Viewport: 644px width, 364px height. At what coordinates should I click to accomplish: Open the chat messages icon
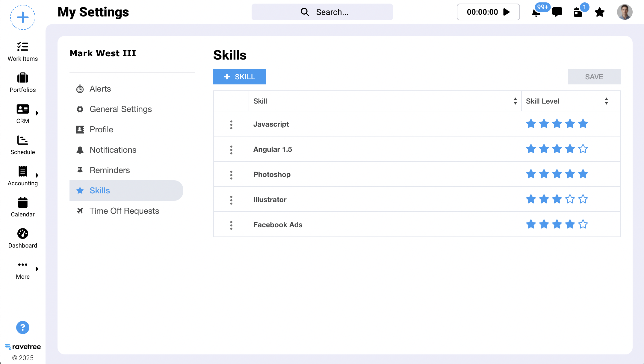click(x=557, y=12)
